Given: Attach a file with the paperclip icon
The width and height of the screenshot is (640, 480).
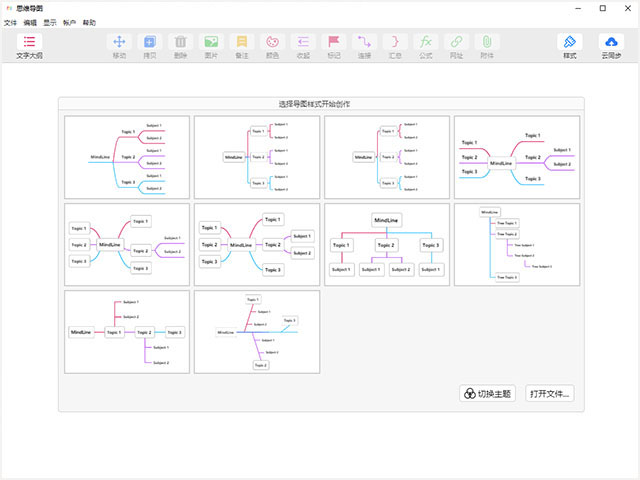Looking at the screenshot, I should (487, 42).
